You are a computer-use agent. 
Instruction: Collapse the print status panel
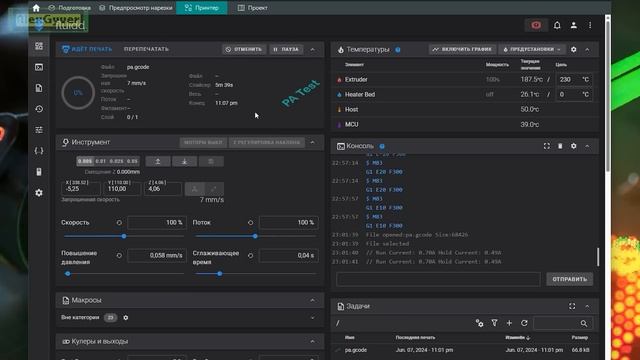pyautogui.click(x=313, y=49)
